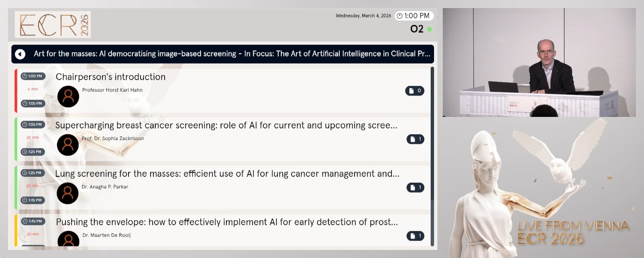Open documents badge for lung screening talk
This screenshot has height=258, width=644.
415,187
